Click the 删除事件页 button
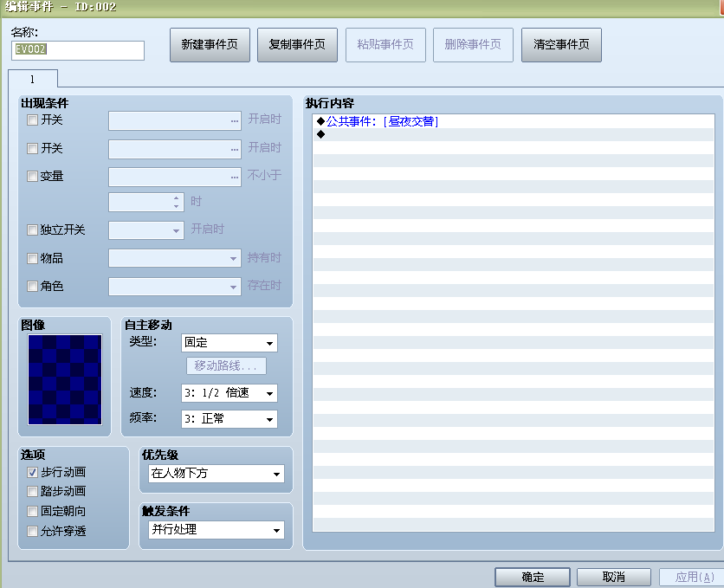Image resolution: width=724 pixels, height=588 pixels. point(473,45)
